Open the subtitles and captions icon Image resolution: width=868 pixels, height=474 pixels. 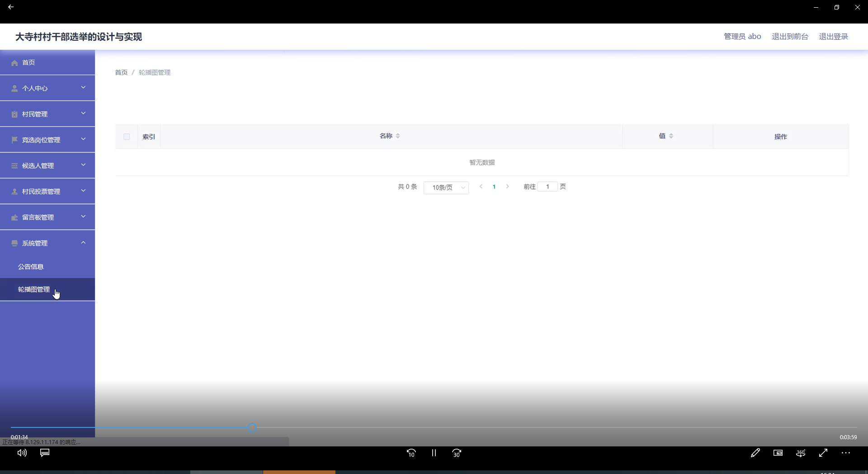click(x=45, y=453)
